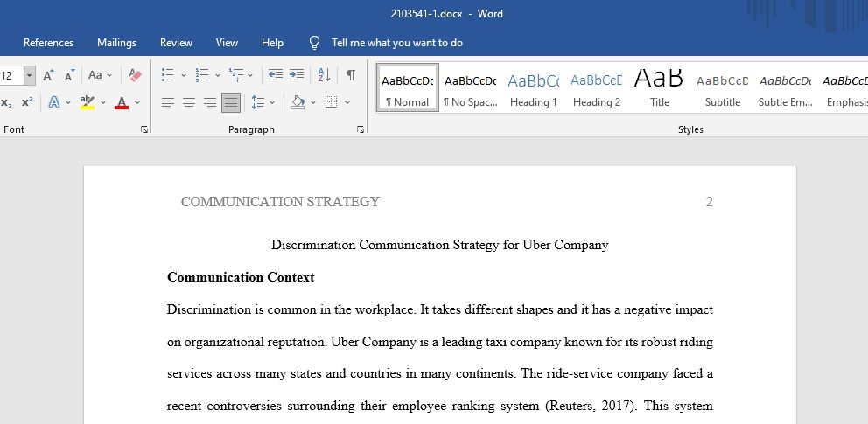Open numbering library dropdown arrow
The image size is (868, 424).
click(218, 75)
